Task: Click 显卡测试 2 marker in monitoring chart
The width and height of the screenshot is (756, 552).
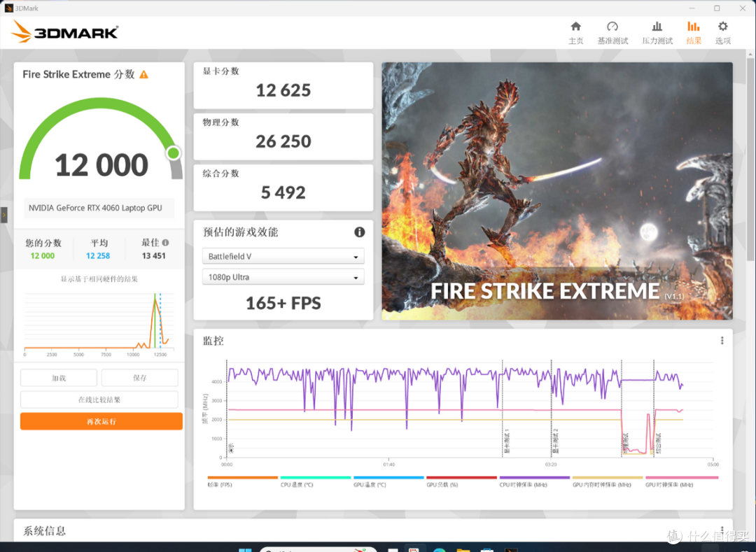Action: 555,441
